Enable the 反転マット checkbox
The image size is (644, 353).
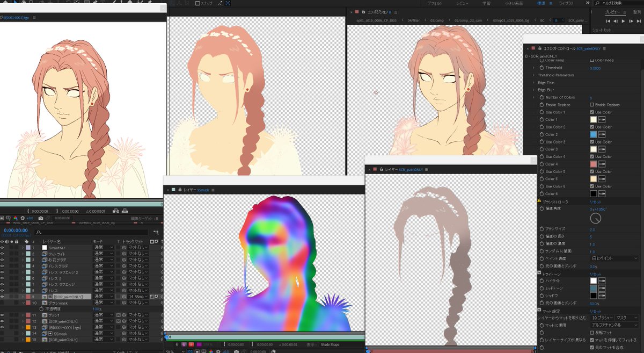click(592, 333)
